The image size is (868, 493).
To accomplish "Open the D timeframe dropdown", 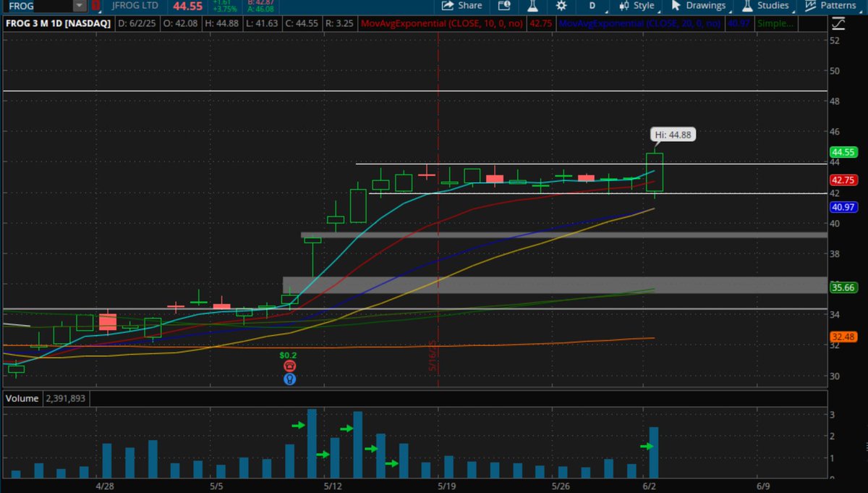I will [592, 6].
